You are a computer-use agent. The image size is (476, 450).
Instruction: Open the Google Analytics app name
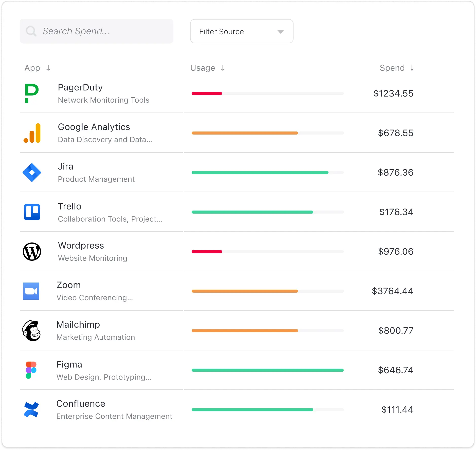pos(94,127)
